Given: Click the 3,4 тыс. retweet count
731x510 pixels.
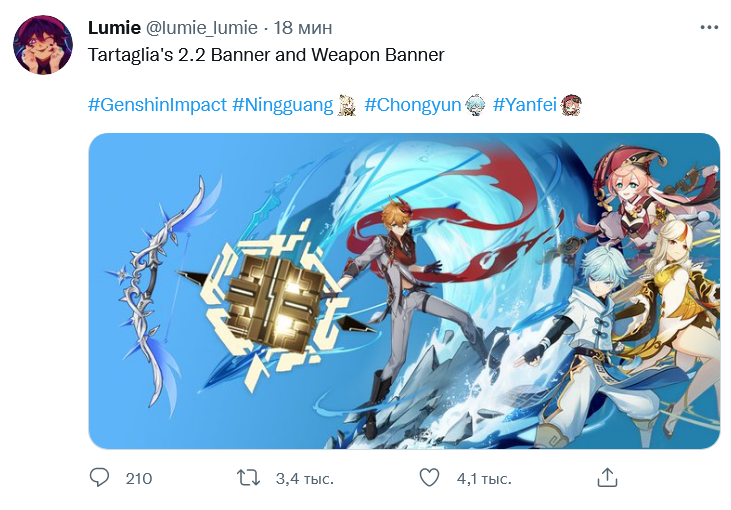Looking at the screenshot, I should tap(304, 478).
